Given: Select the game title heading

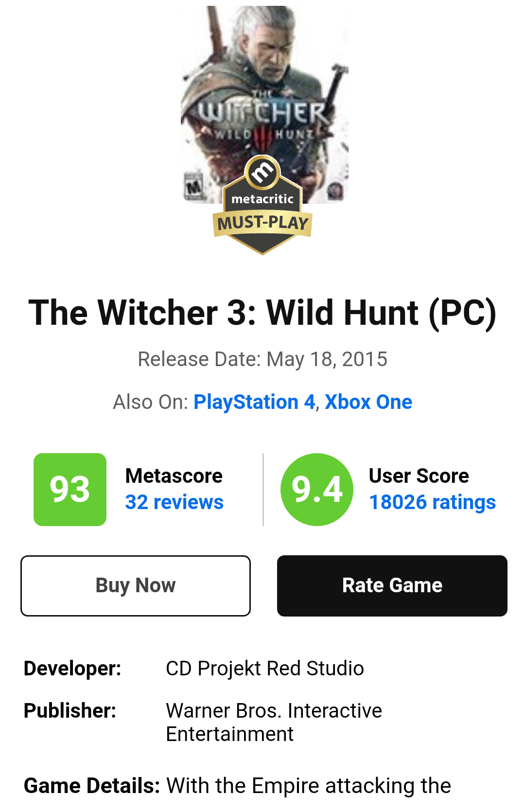Looking at the screenshot, I should pos(262,313).
